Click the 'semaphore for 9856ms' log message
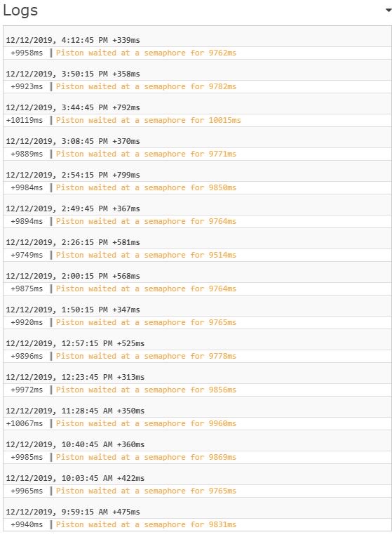The height and width of the screenshot is (537, 392). coord(146,390)
